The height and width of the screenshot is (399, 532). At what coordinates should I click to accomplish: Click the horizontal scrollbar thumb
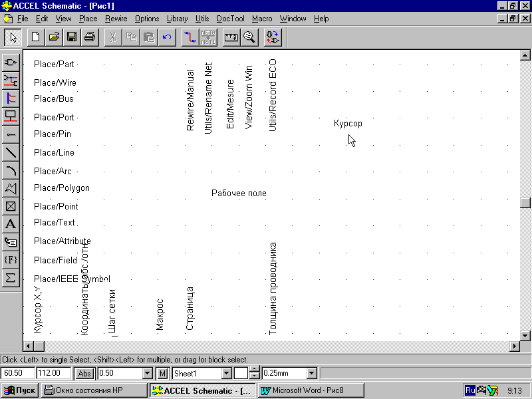pos(39,346)
